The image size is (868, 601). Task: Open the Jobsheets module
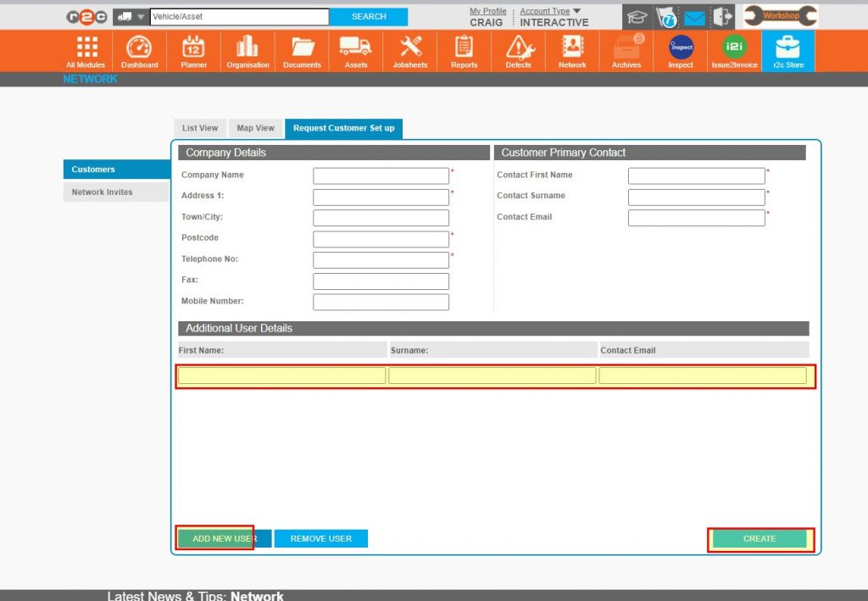coord(409,50)
